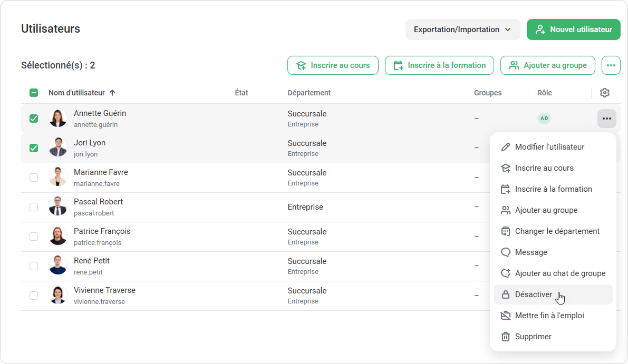Select the checkbox for Marianne Favre
628x364 pixels.
(x=34, y=178)
